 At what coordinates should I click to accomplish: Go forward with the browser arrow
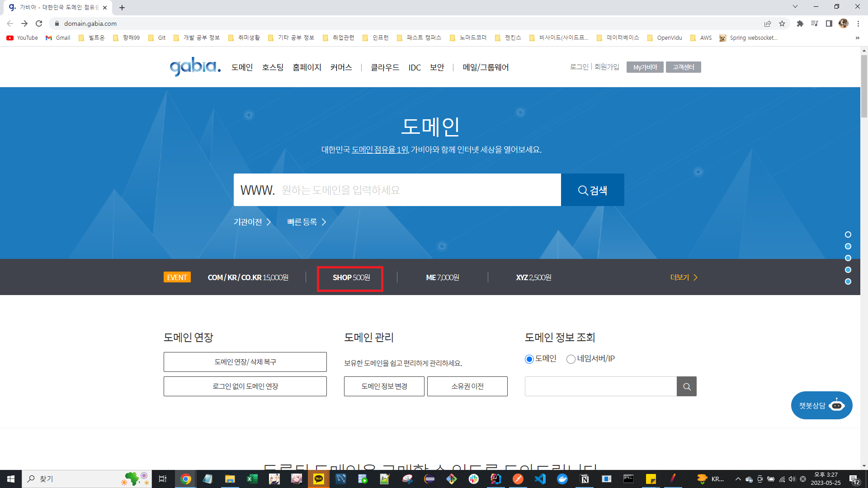click(24, 23)
